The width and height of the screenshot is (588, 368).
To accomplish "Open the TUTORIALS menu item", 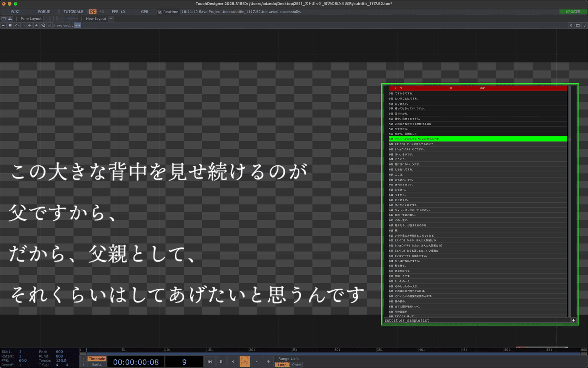I will (x=73, y=11).
